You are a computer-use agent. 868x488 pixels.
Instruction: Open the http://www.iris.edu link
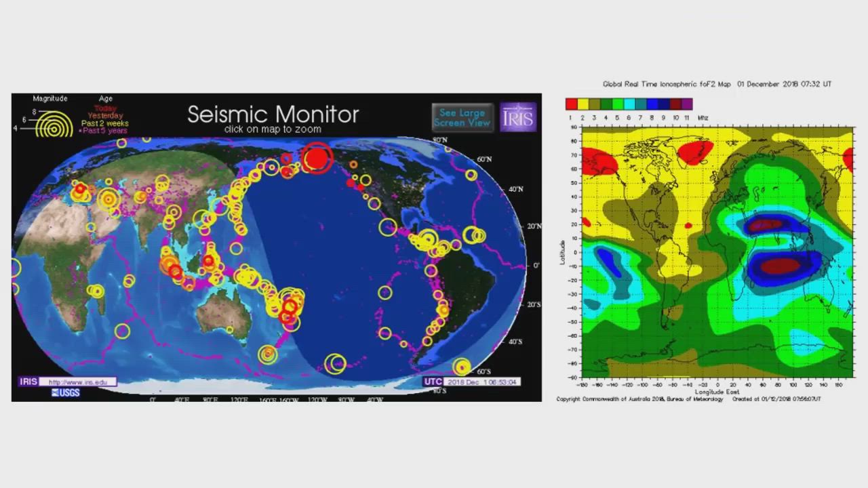coord(78,382)
